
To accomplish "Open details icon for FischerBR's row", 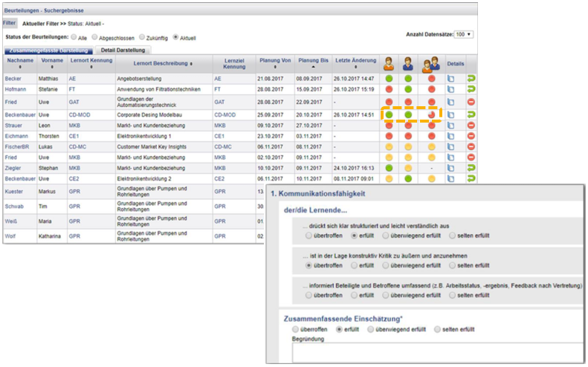I will click(450, 147).
